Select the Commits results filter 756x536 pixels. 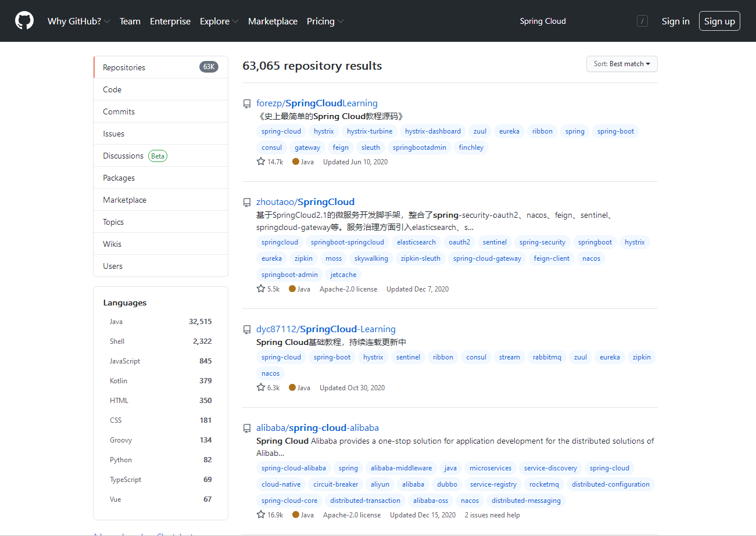click(160, 111)
